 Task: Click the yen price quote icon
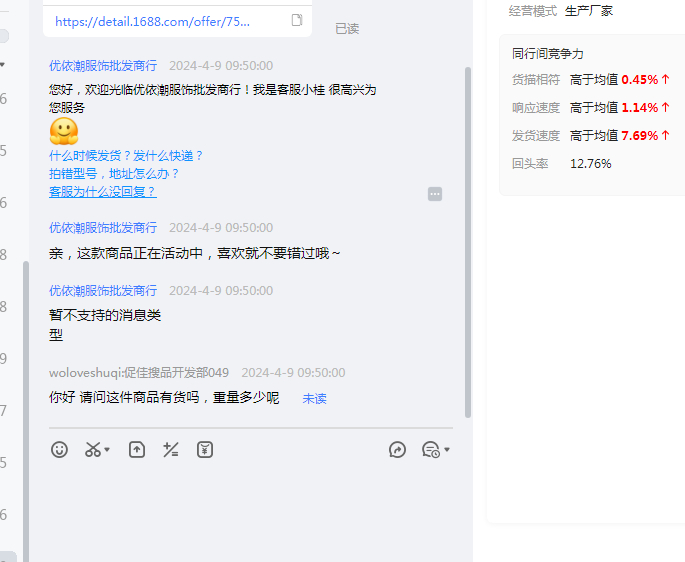pos(205,450)
